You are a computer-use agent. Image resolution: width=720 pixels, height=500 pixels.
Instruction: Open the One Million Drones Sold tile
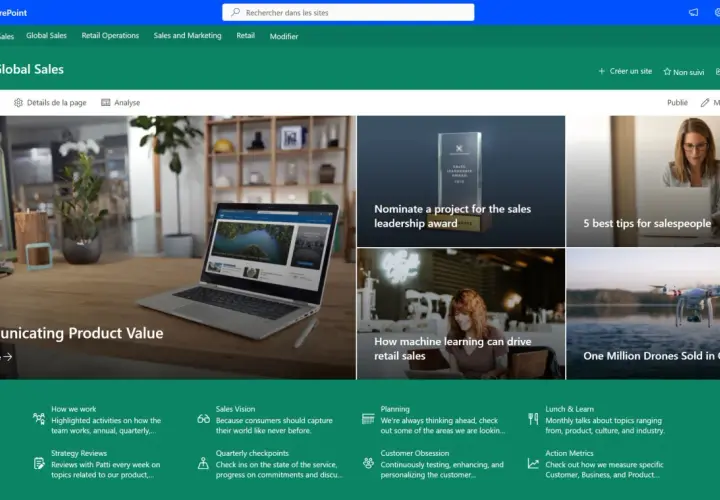643,314
